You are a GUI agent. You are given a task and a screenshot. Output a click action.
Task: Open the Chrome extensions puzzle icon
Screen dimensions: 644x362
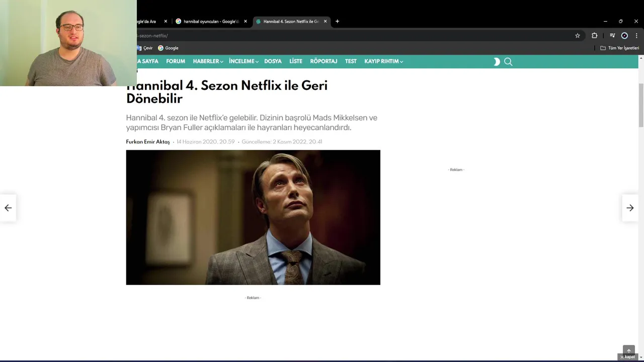click(594, 36)
